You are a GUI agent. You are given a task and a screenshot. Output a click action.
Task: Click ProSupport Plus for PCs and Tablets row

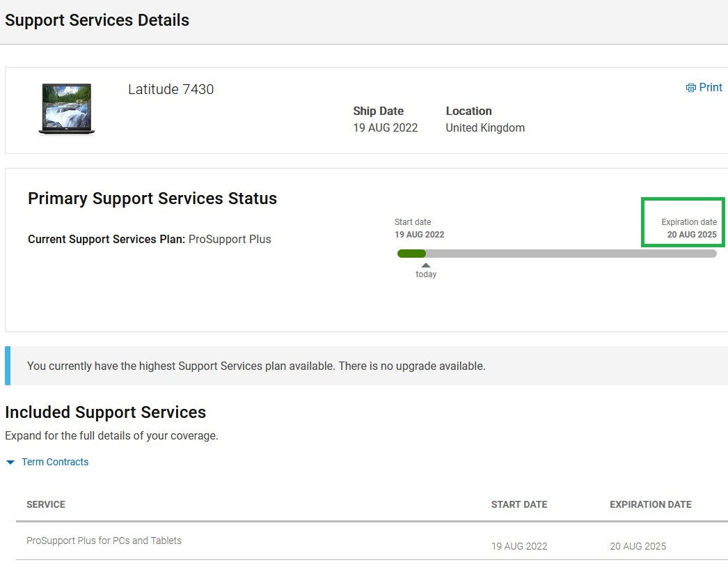point(372,541)
